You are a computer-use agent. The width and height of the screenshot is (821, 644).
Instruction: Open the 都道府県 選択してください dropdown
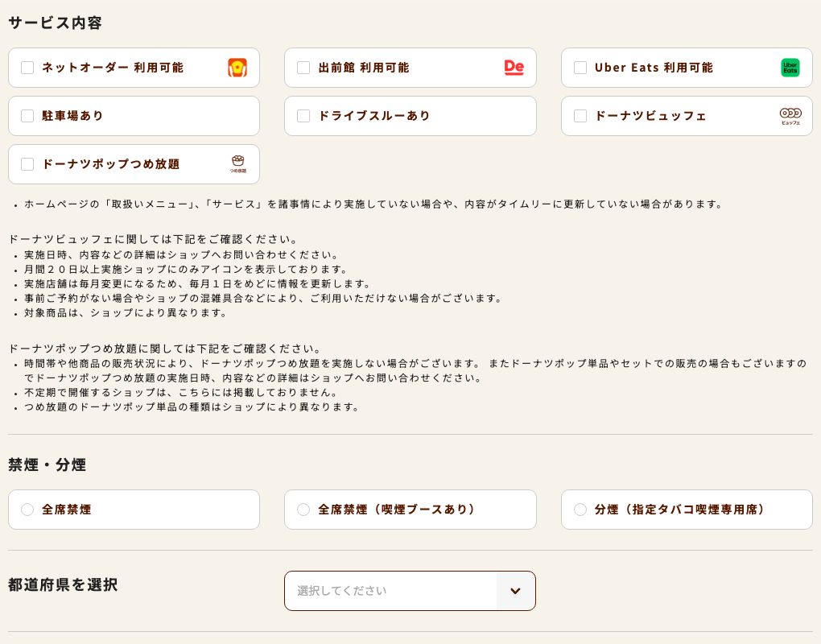(x=410, y=591)
